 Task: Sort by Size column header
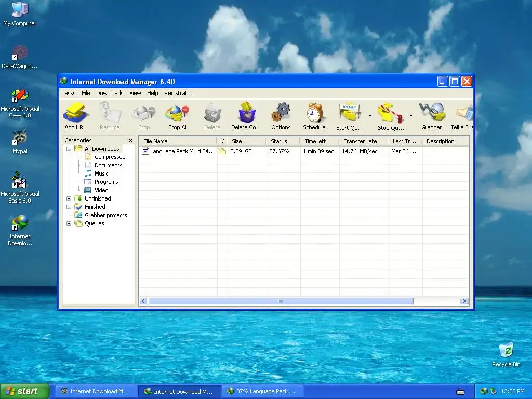247,141
